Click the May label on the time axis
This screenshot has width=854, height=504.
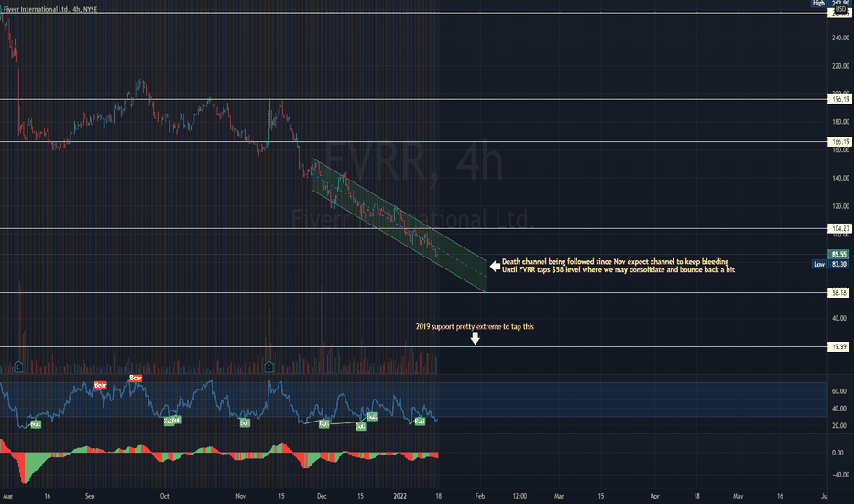tap(738, 496)
